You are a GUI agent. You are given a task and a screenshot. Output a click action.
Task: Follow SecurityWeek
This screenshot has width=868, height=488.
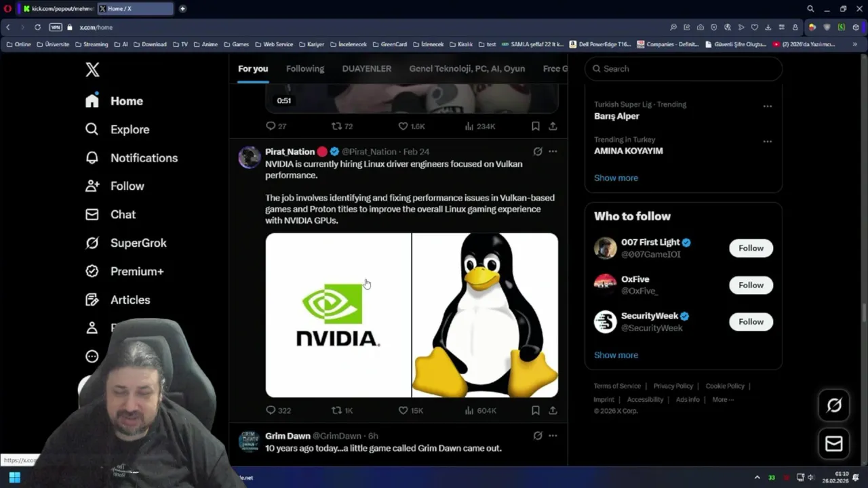(751, 322)
